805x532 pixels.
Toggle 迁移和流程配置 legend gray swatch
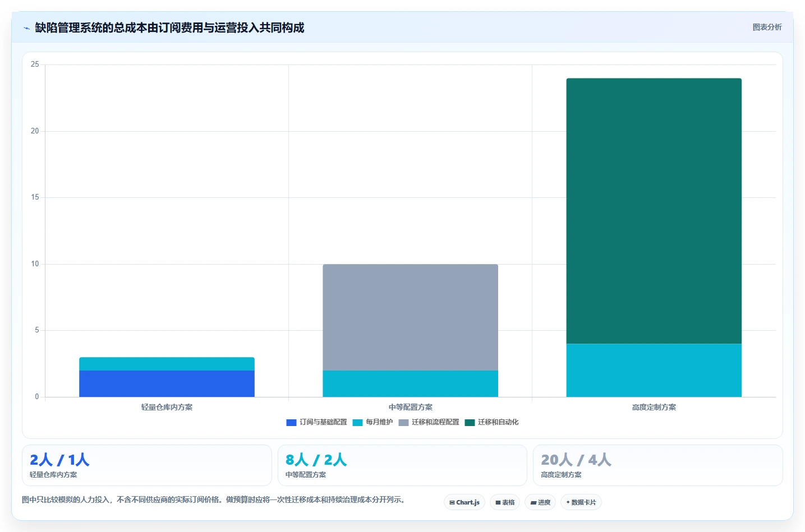[403, 423]
